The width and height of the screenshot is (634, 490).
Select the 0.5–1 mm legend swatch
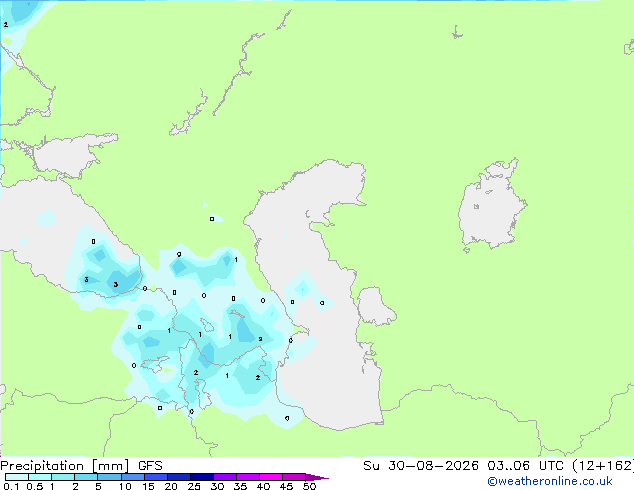[x=40, y=477]
